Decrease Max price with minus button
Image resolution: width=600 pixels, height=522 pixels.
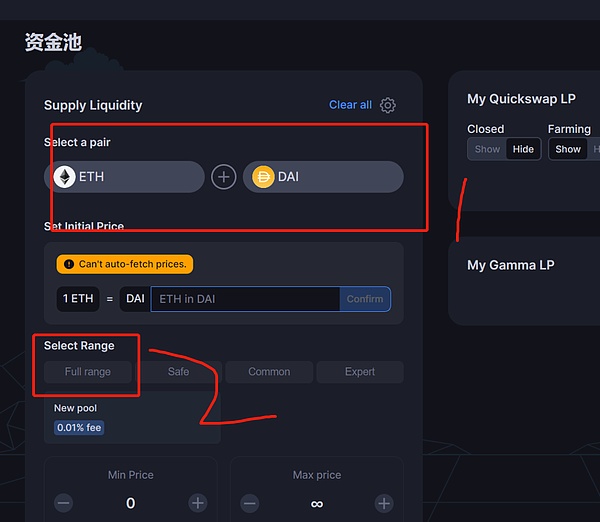tap(250, 503)
